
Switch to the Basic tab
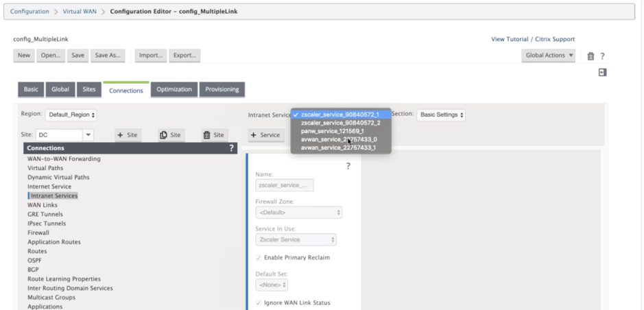pos(31,90)
